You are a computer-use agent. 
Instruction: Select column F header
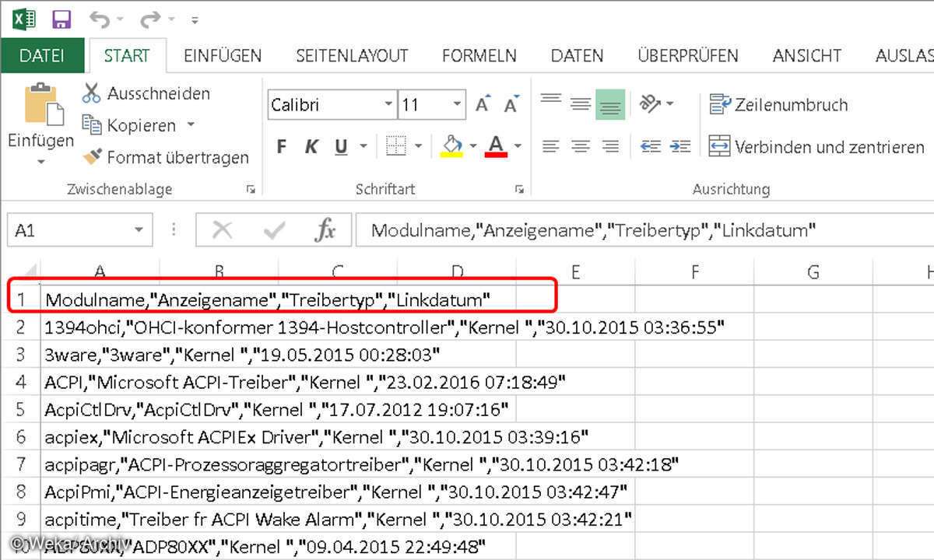coord(694,272)
